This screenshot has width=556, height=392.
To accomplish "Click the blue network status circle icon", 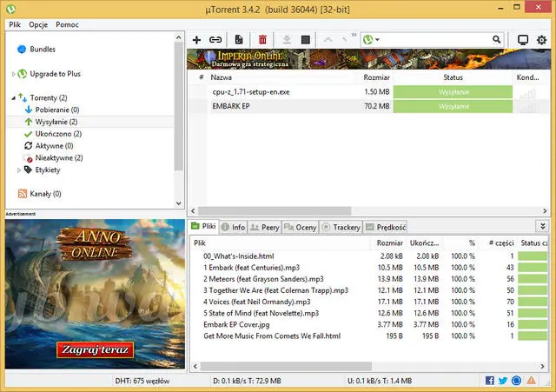I will 516,381.
